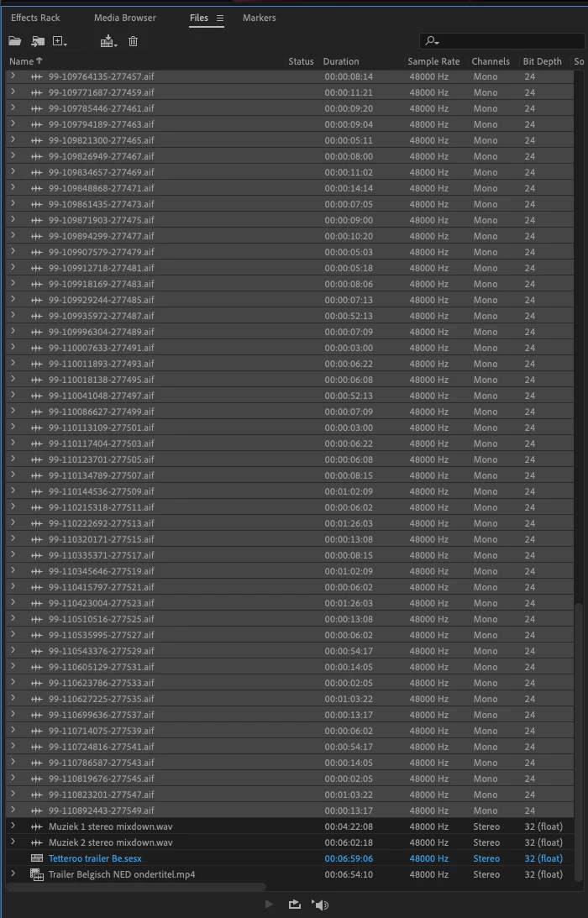Open the New File dropdown icon

point(60,41)
